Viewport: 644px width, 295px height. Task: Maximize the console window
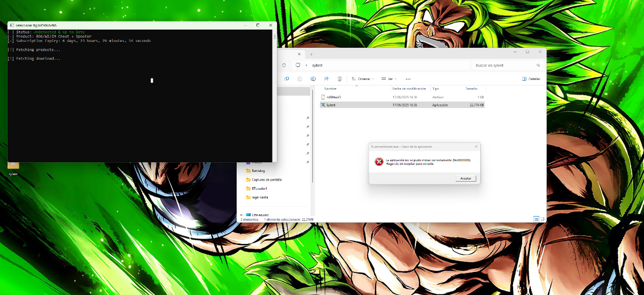click(x=258, y=25)
